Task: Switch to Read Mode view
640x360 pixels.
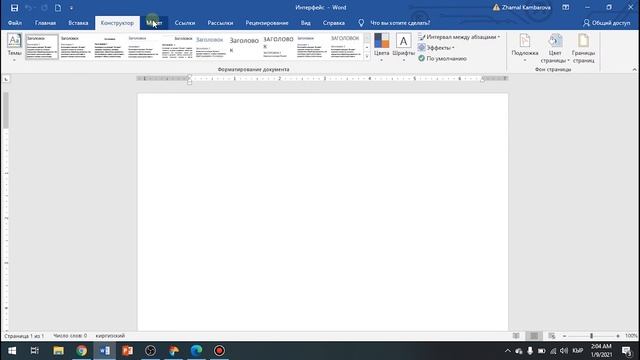Action: coord(516,336)
